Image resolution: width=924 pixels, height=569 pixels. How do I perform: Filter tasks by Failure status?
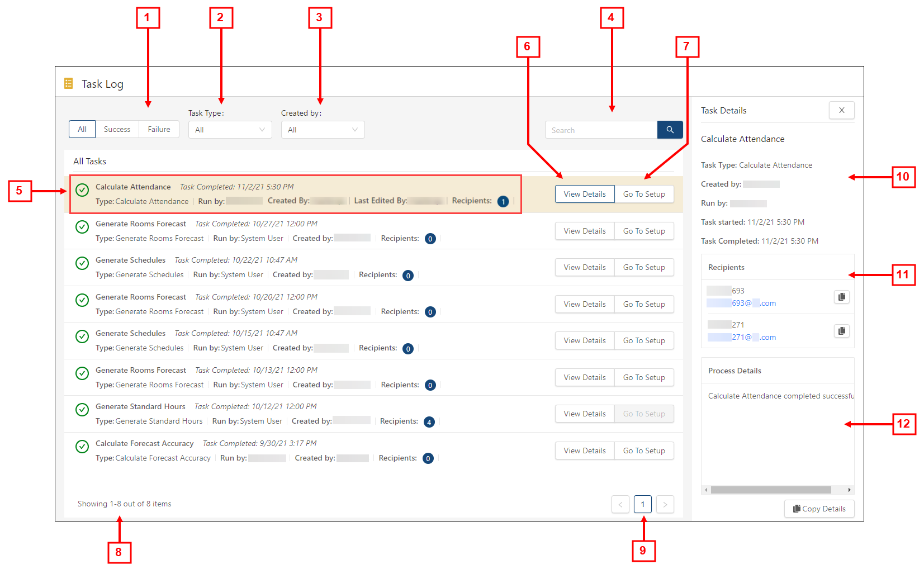159,129
